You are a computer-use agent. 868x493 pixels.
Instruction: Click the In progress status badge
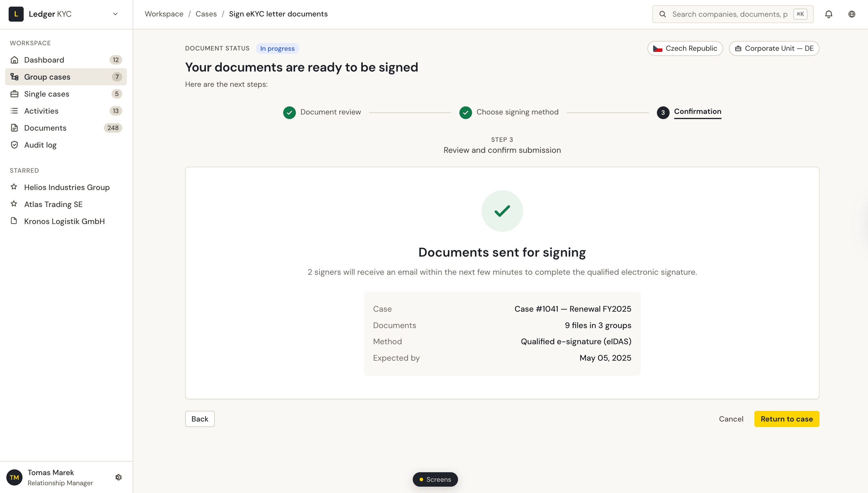tap(277, 48)
